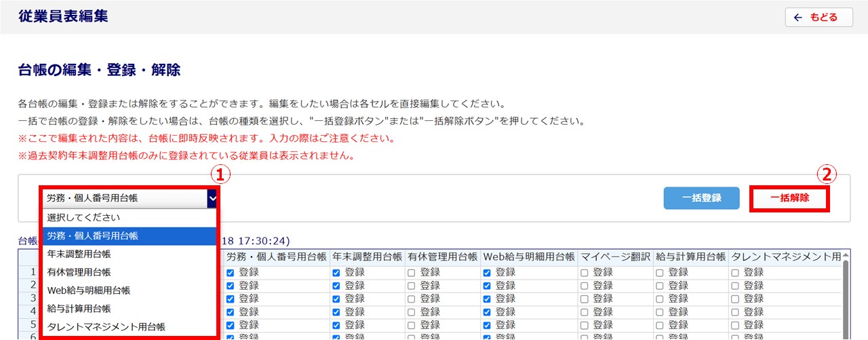Screen dimensions: 868x340
Task: Check row 3 有休管理用台帳 登録 checkbox
Action: pyautogui.click(x=412, y=299)
